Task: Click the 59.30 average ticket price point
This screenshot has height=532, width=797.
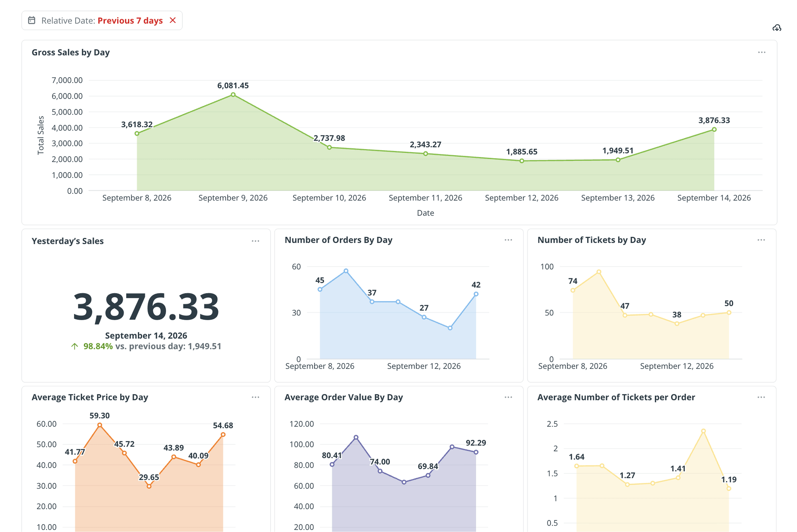Action: (x=99, y=425)
